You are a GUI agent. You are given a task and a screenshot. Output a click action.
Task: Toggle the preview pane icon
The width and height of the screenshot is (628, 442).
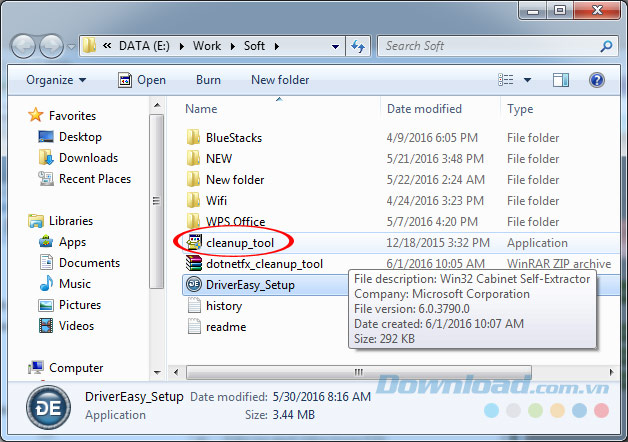pyautogui.click(x=561, y=80)
